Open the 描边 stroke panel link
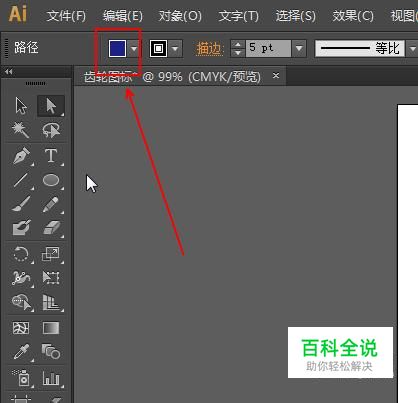Image resolution: width=418 pixels, height=403 pixels. [x=209, y=49]
